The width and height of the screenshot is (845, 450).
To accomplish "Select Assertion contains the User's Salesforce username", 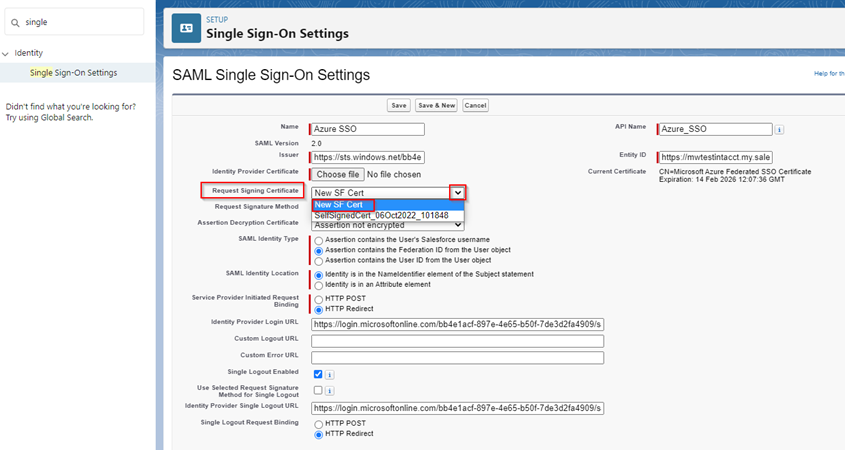I will [318, 240].
